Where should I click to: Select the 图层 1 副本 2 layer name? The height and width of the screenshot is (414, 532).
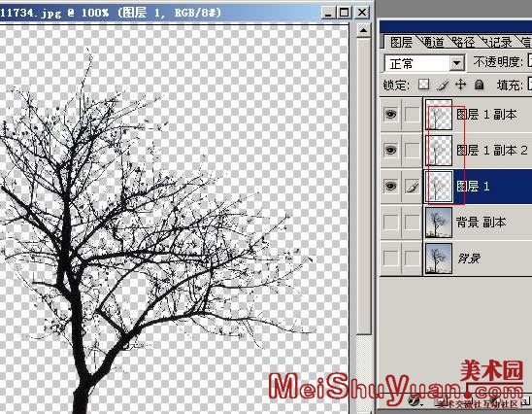[x=492, y=150]
